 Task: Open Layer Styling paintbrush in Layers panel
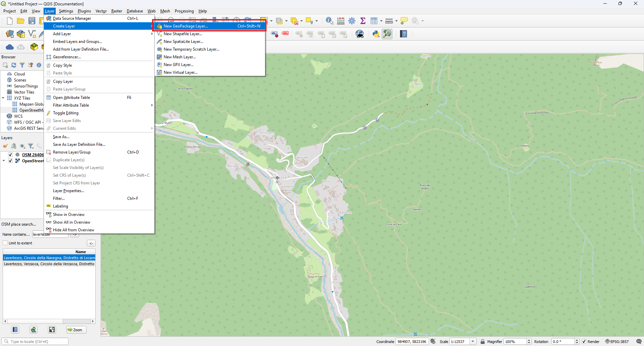[5, 146]
